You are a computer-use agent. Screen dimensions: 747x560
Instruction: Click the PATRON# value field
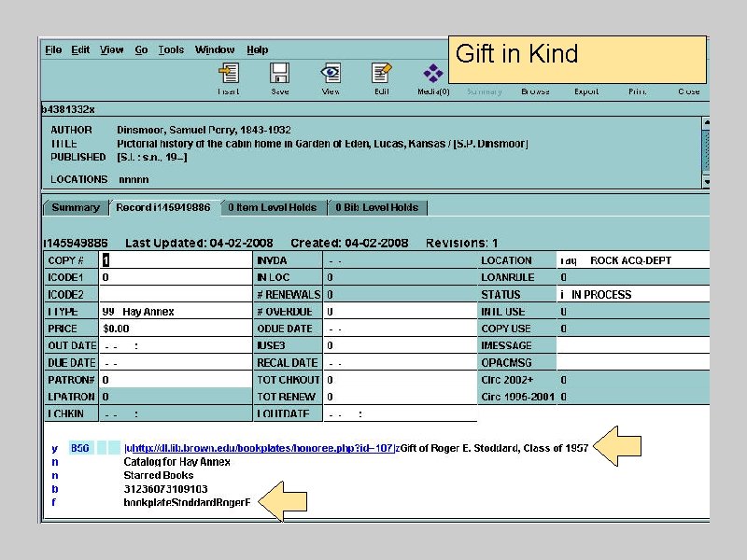176,380
